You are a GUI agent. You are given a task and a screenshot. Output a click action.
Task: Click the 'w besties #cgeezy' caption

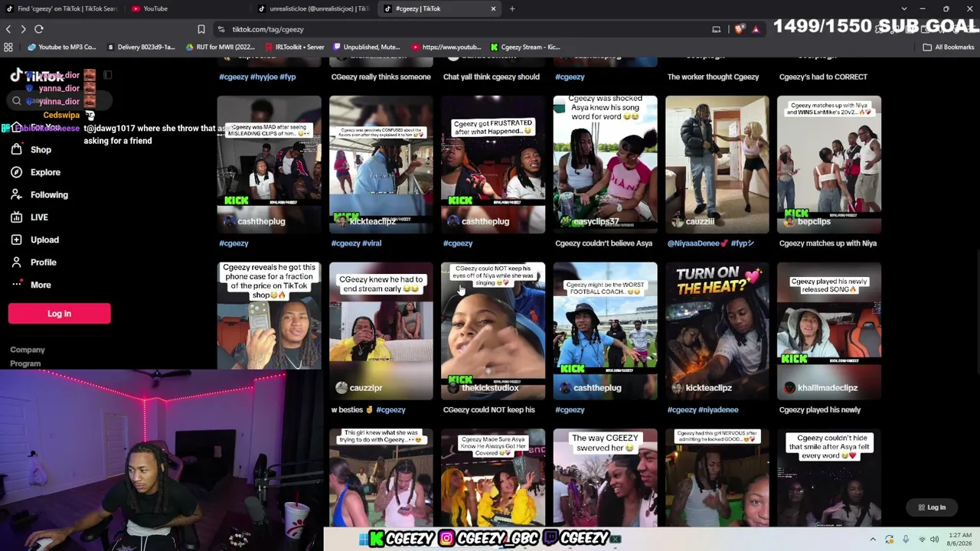368,410
